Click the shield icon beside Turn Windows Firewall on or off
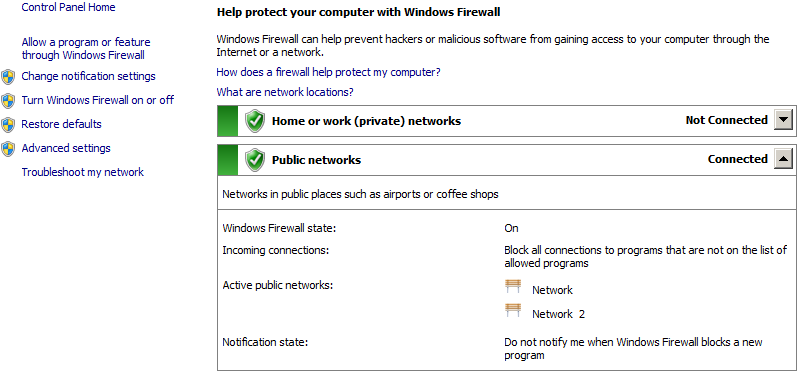Viewport: 805px width, 380px height. pyautogui.click(x=8, y=101)
